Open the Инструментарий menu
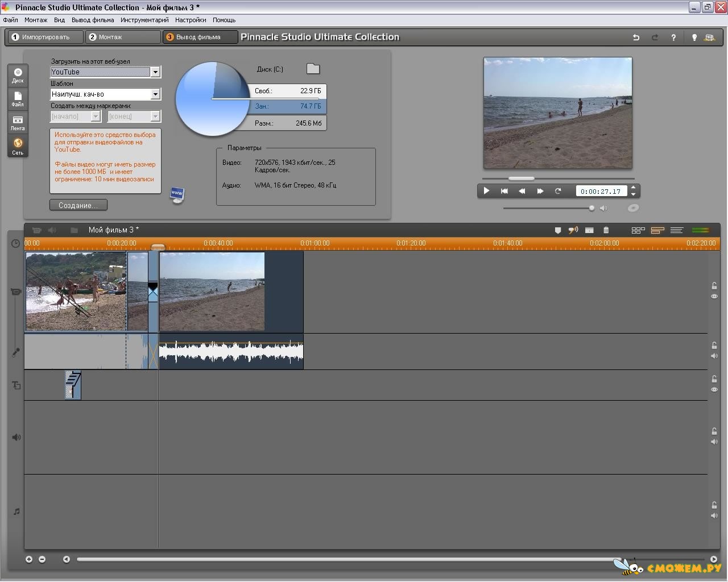This screenshot has width=728, height=582. point(144,20)
